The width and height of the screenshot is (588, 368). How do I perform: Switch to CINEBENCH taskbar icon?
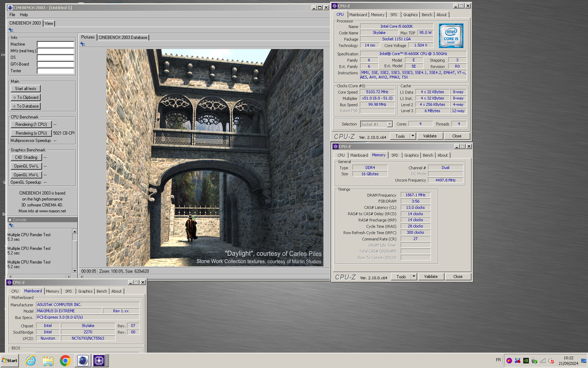tap(83, 360)
